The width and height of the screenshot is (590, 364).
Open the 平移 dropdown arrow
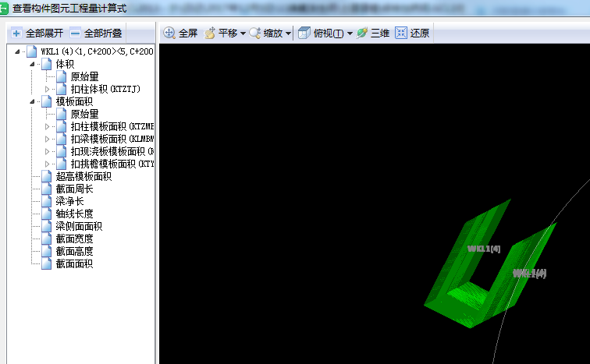pos(243,34)
